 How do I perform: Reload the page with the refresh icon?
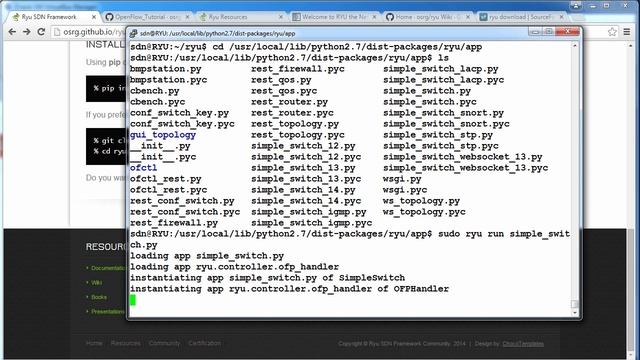click(41, 32)
